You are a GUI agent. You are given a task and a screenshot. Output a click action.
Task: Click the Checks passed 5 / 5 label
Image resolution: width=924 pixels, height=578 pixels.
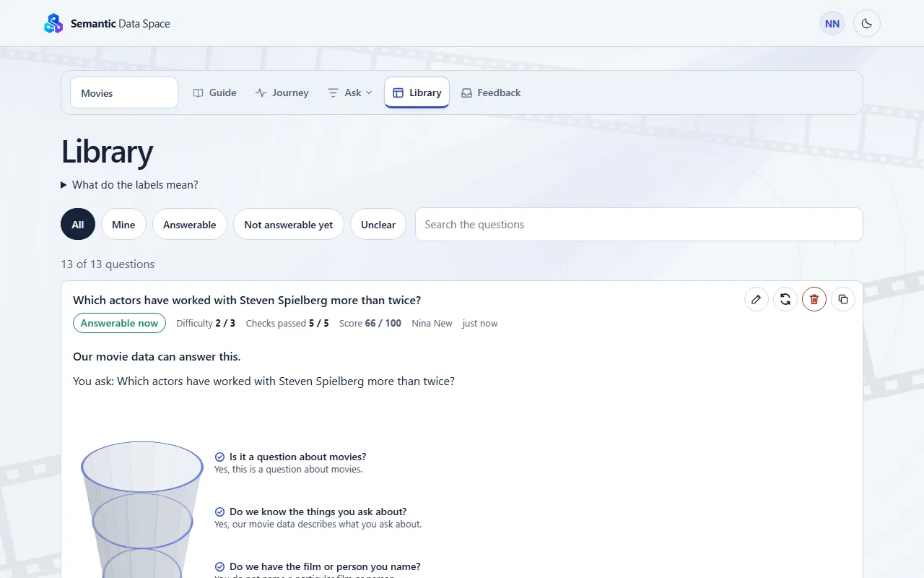(x=287, y=323)
